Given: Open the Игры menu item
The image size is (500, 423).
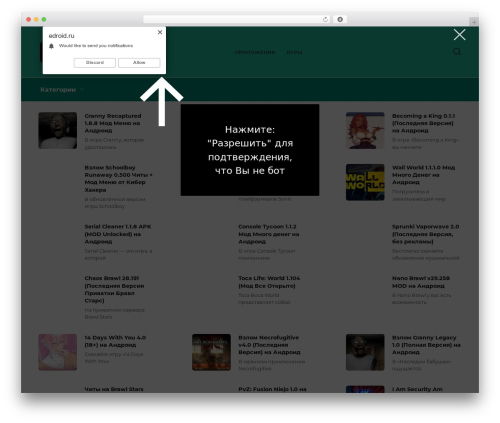Looking at the screenshot, I should tap(294, 52).
